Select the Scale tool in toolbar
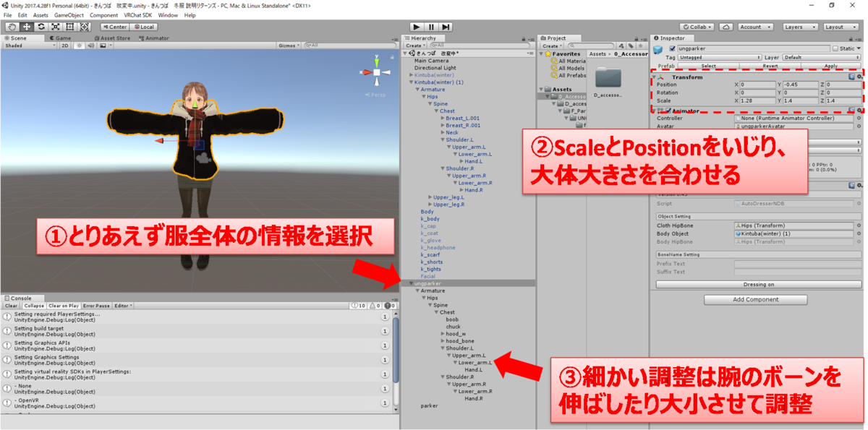Viewport: 868px width, 430px height. click(56, 27)
